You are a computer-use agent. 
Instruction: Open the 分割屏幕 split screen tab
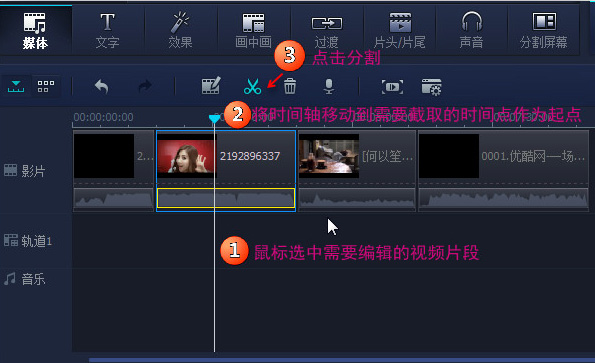543,30
